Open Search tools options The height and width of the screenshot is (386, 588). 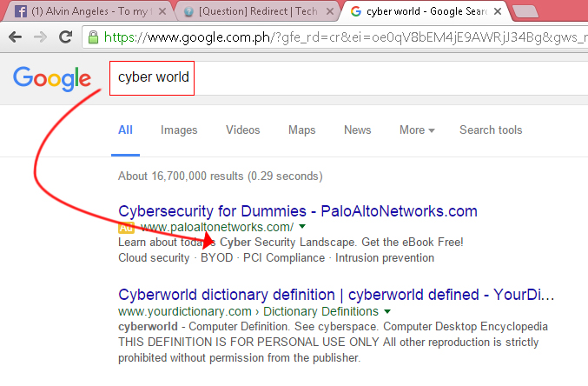point(491,130)
